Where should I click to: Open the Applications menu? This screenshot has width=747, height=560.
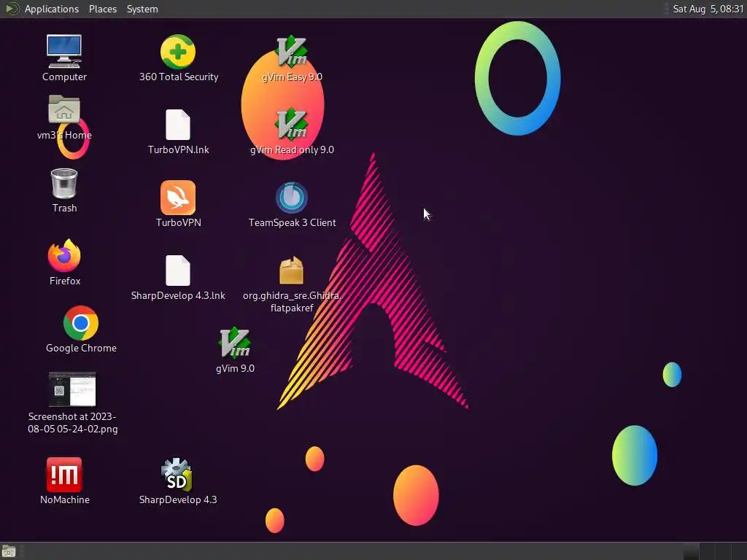click(x=52, y=9)
